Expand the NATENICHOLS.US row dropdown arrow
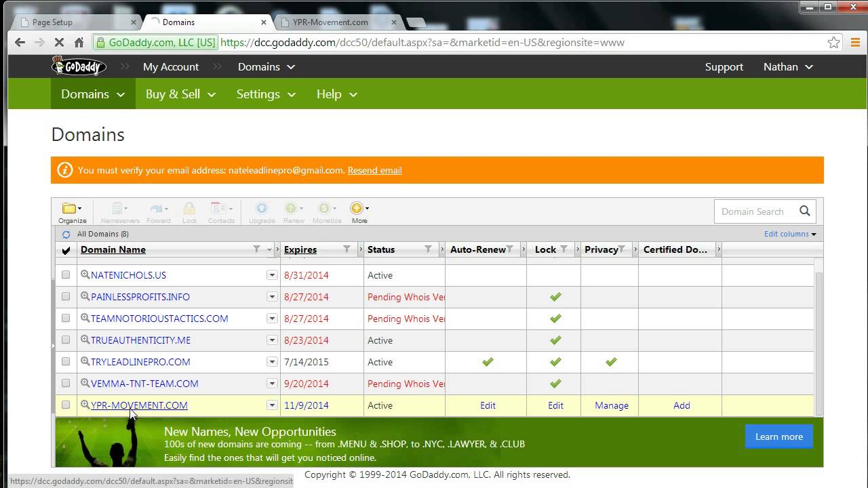The width and height of the screenshot is (868, 488). (272, 275)
